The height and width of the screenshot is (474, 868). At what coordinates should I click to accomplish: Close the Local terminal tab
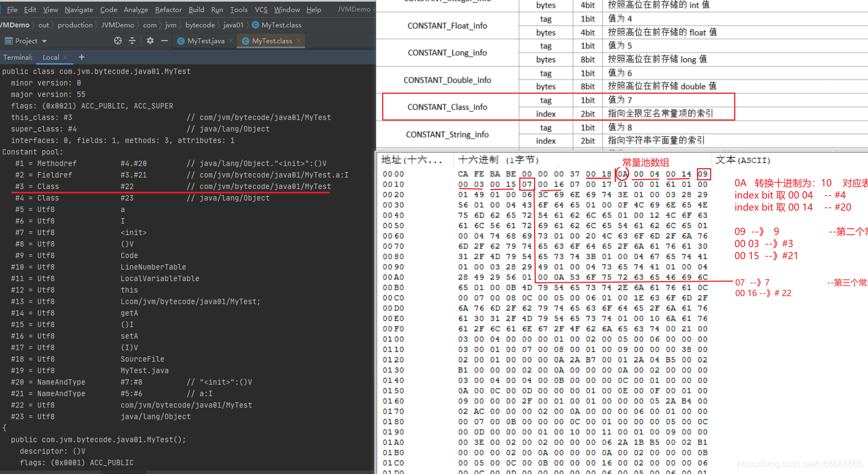pos(65,57)
